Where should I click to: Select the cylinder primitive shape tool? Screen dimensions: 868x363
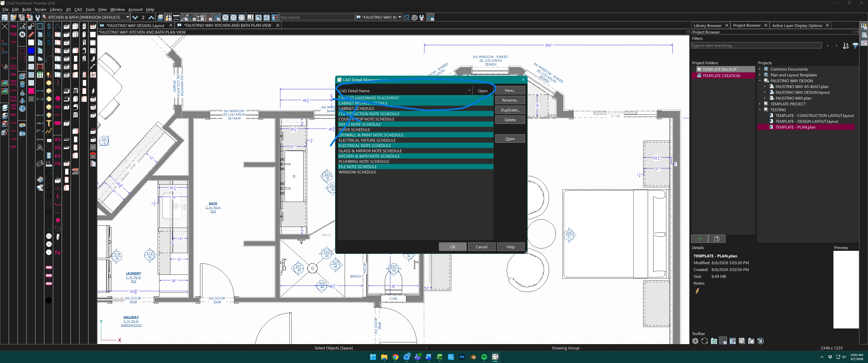tap(22, 84)
